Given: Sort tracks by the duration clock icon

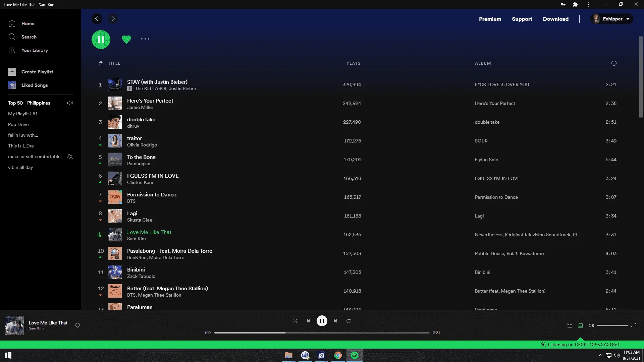Looking at the screenshot, I should tap(614, 63).
